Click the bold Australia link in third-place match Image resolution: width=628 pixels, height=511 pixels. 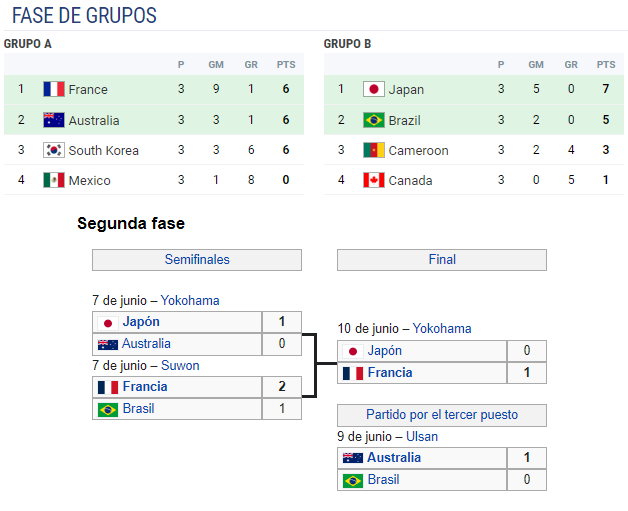coord(394,458)
